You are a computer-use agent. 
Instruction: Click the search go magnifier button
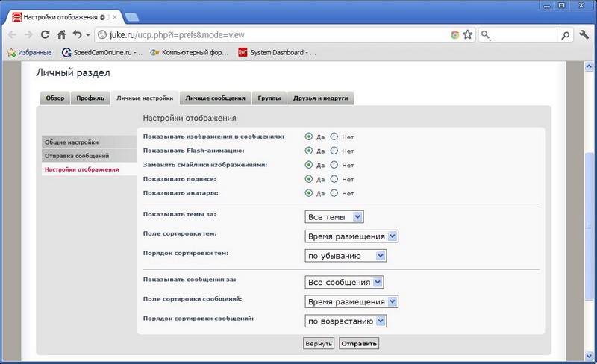click(566, 35)
